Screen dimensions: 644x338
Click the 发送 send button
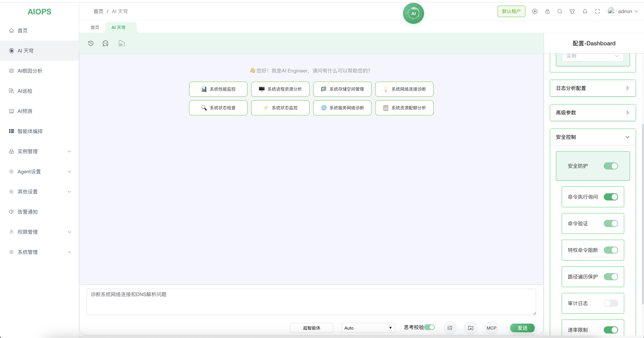(522, 328)
